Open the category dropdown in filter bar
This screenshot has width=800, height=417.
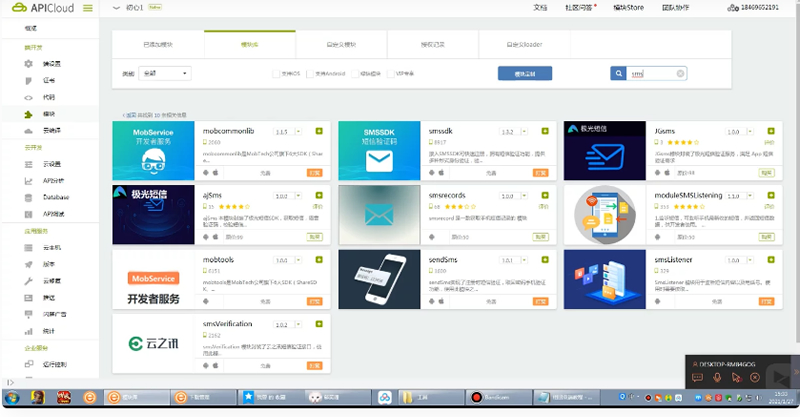click(x=164, y=74)
